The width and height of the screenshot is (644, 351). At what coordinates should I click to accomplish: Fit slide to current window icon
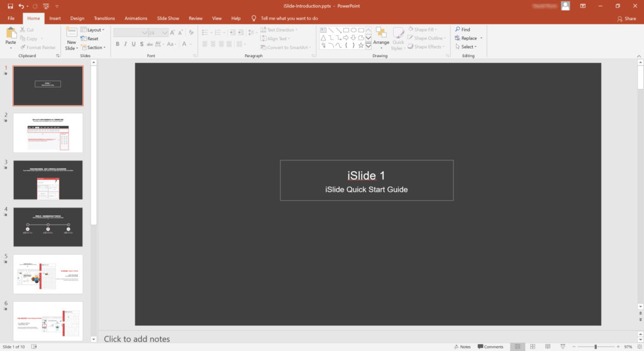click(x=639, y=347)
